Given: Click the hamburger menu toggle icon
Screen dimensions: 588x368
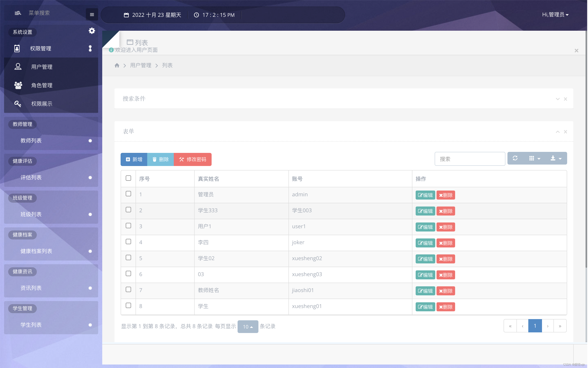Looking at the screenshot, I should click(x=92, y=15).
